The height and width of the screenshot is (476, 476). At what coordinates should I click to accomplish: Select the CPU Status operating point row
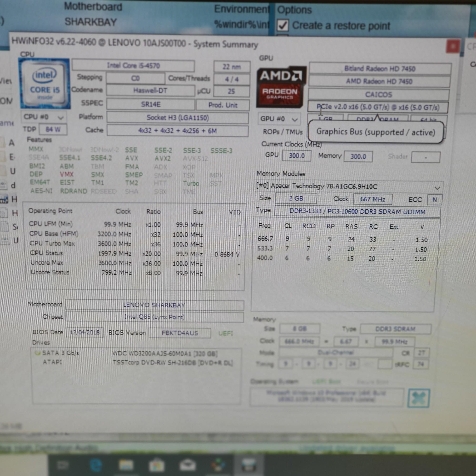134,253
